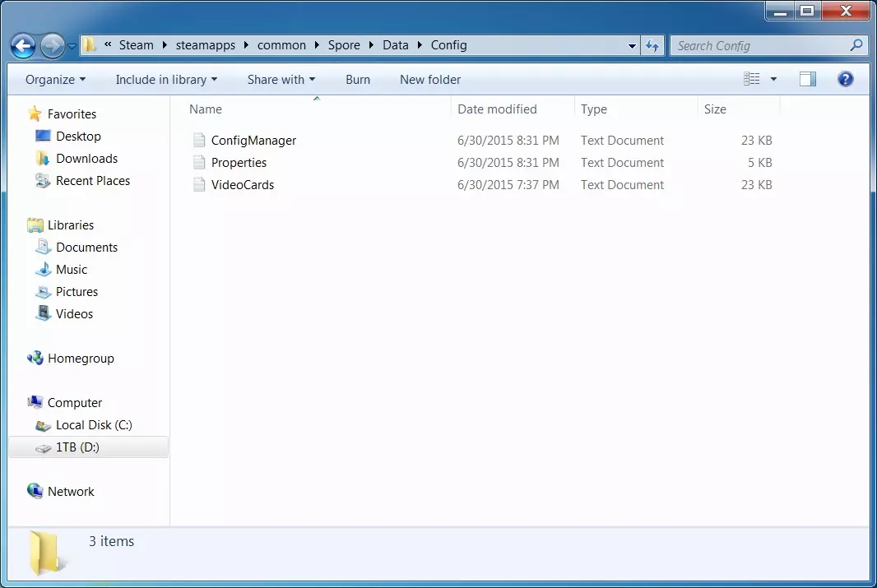Click the 5 KB size cell

coord(759,163)
